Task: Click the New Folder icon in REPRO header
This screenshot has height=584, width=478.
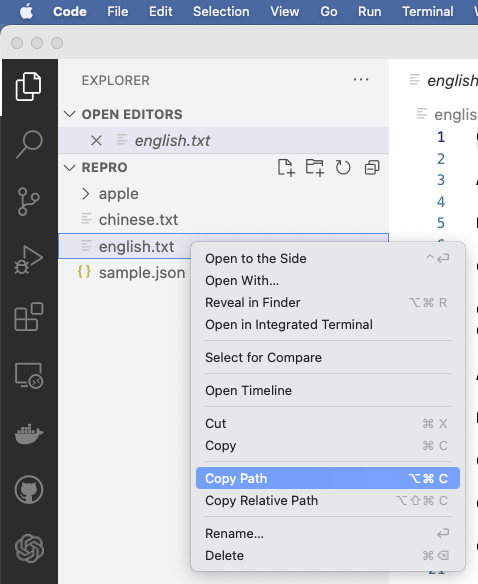Action: [315, 167]
